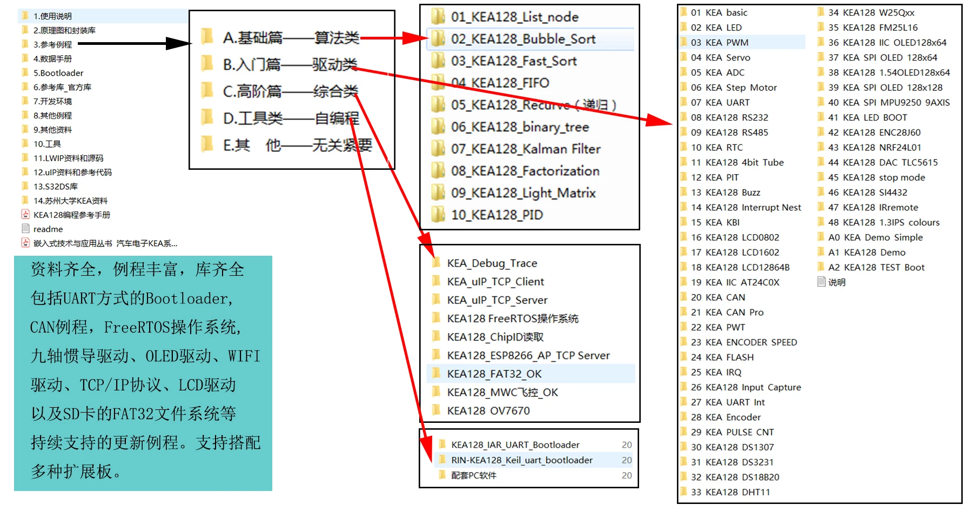
Task: Click the KEA128 OV7670 folder icon
Action: pos(436,410)
